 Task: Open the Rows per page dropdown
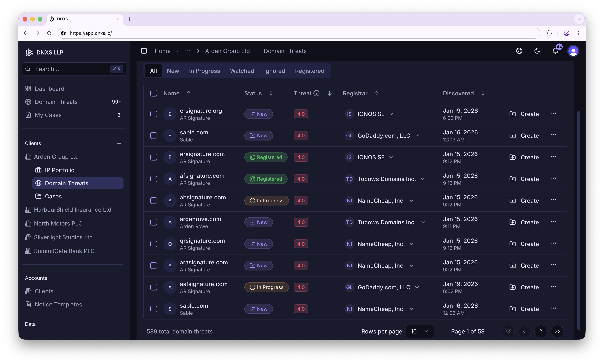[420, 331]
